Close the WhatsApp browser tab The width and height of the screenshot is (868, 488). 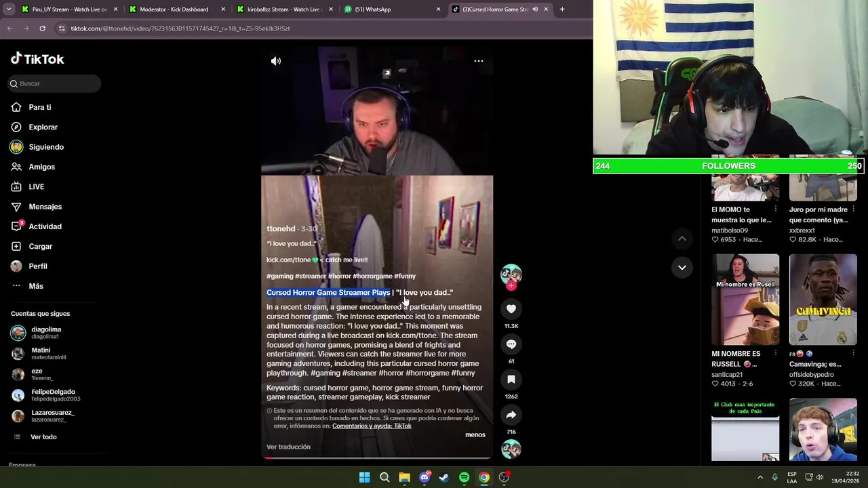point(438,9)
